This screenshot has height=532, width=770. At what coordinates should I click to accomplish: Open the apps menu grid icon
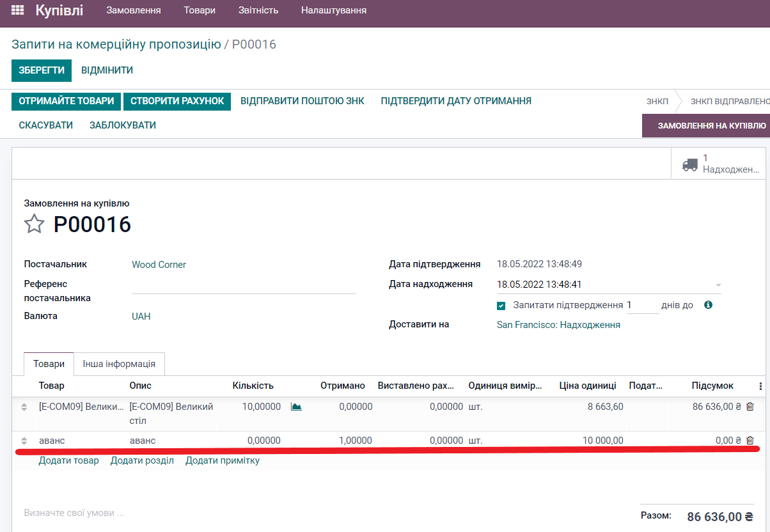point(19,10)
